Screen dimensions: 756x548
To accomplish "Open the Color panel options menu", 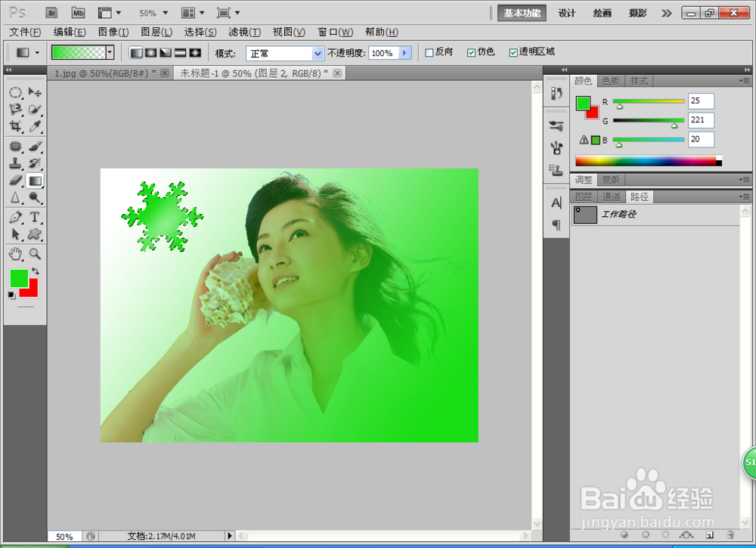I will coord(745,81).
